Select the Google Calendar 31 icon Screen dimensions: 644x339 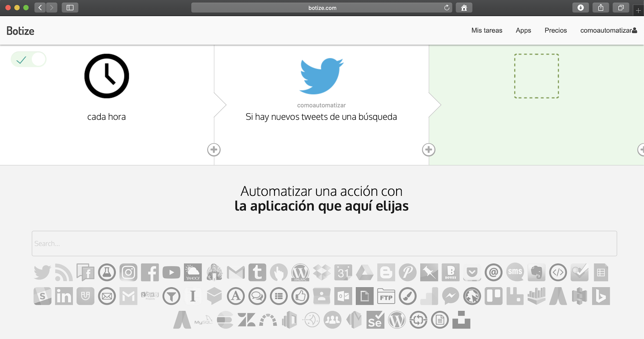tap(343, 272)
